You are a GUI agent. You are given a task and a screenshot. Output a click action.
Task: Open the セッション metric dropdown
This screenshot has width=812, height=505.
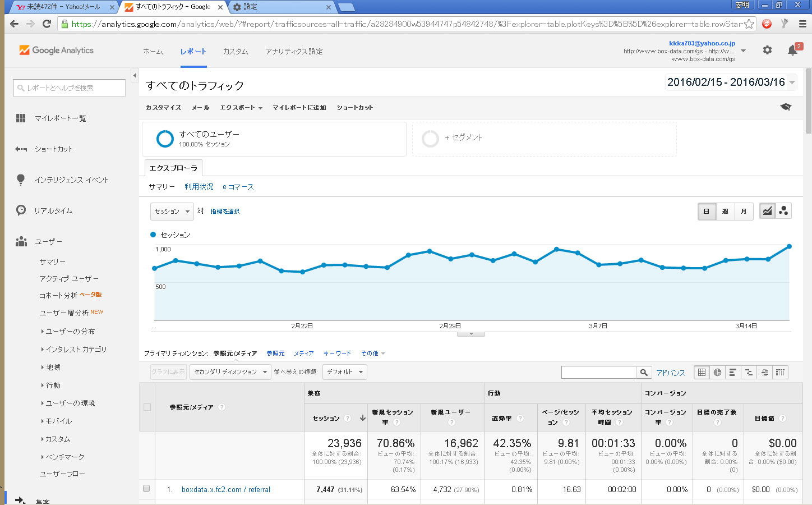(172, 212)
